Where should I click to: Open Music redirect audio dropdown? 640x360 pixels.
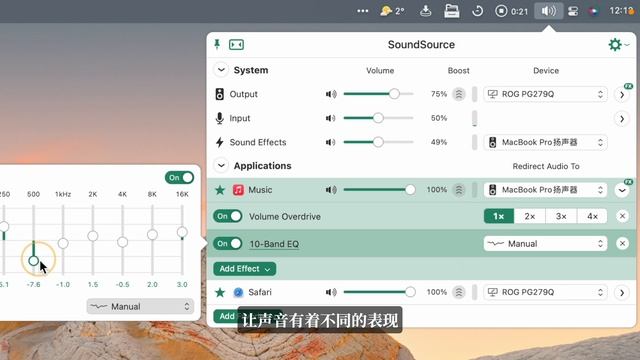tap(545, 190)
